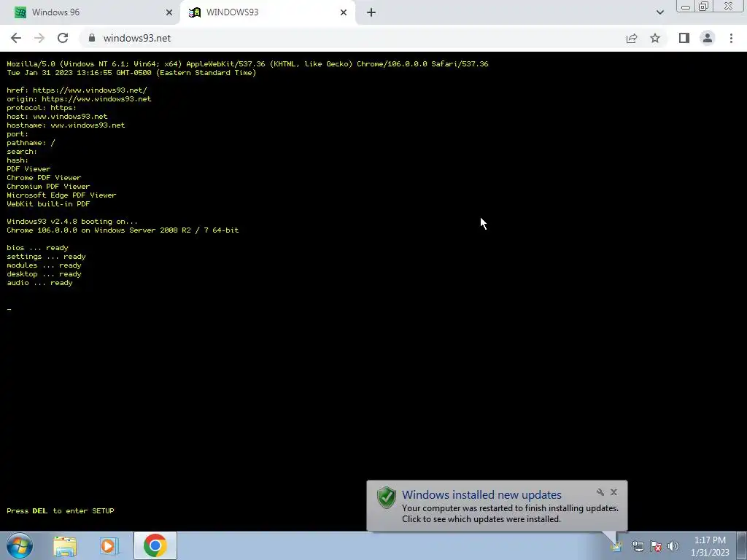The height and width of the screenshot is (560, 747).
Task: Open the Chrome three-dot menu
Action: point(731,38)
